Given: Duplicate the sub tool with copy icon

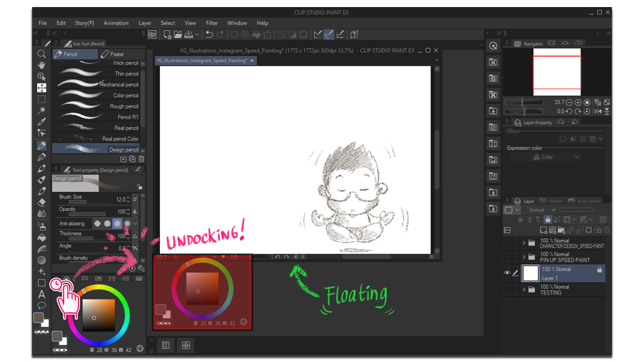Looking at the screenshot, I should coord(132,159).
